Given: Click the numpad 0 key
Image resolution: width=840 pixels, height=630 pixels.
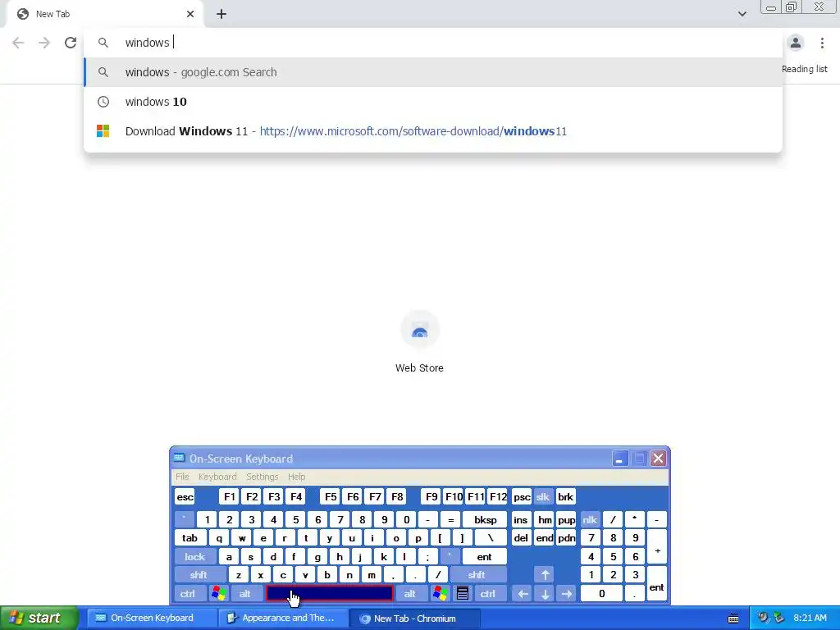Looking at the screenshot, I should (601, 594).
